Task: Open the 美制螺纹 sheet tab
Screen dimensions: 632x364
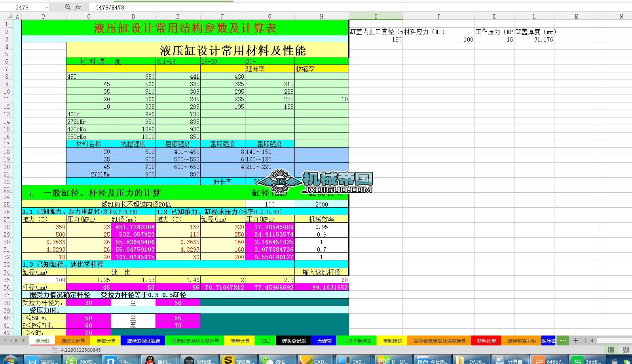Action: click(392, 341)
